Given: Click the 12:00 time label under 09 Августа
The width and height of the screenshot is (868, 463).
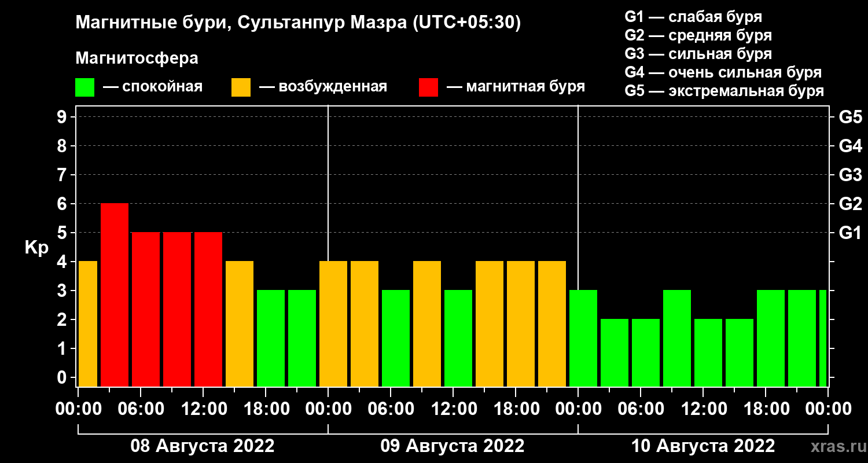Looking at the screenshot, I should 453,409.
